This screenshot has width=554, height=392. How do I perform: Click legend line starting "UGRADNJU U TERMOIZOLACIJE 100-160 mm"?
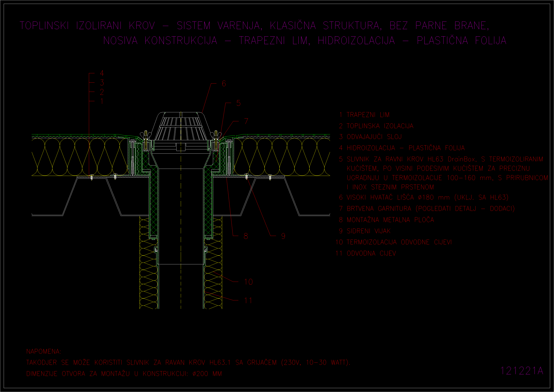447,178
